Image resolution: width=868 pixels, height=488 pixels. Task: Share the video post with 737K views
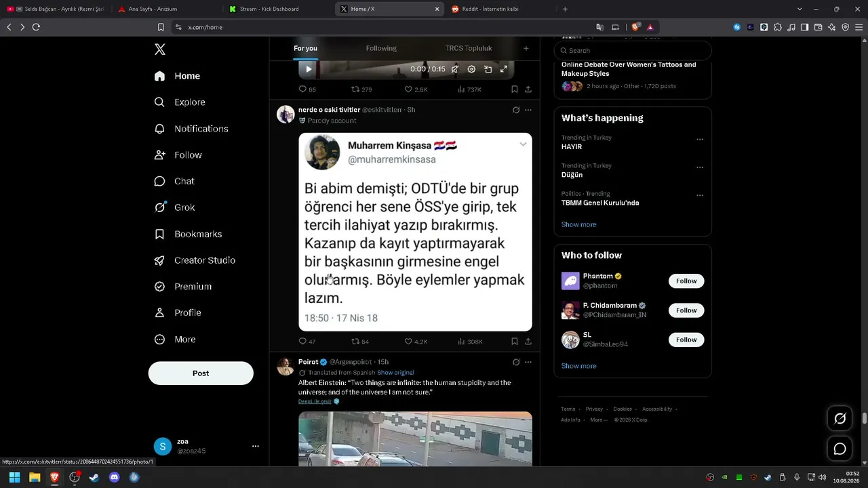[x=528, y=89]
